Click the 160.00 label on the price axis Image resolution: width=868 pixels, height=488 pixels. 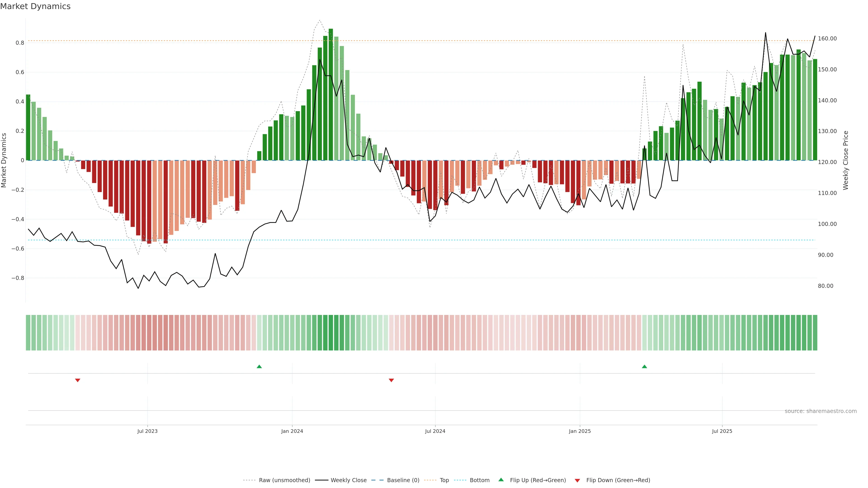827,39
